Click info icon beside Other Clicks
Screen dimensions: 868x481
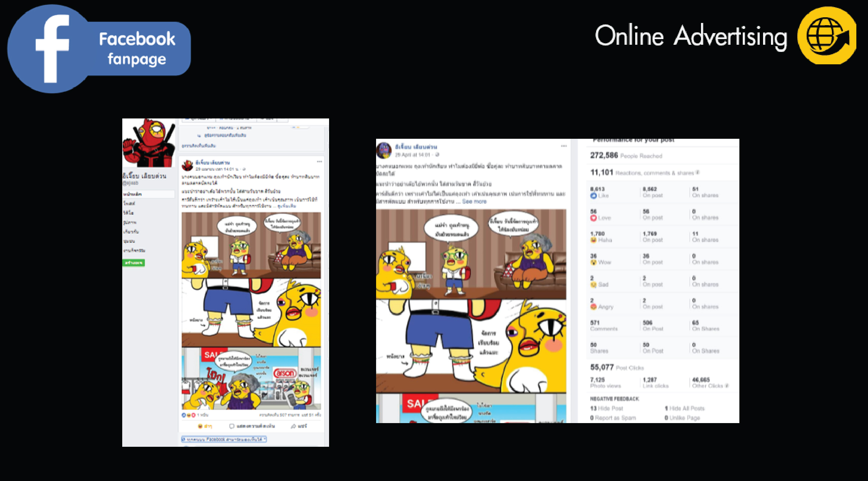pos(727,385)
